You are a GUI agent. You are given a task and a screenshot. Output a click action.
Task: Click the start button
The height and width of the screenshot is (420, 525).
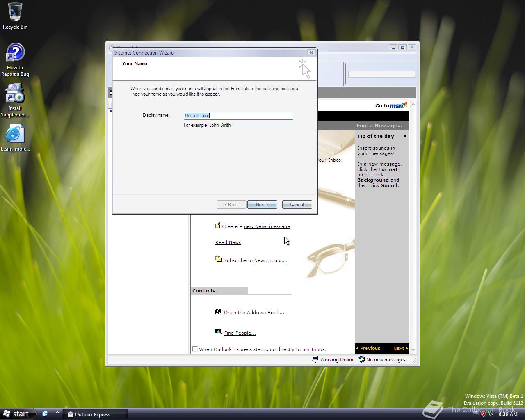(18, 414)
